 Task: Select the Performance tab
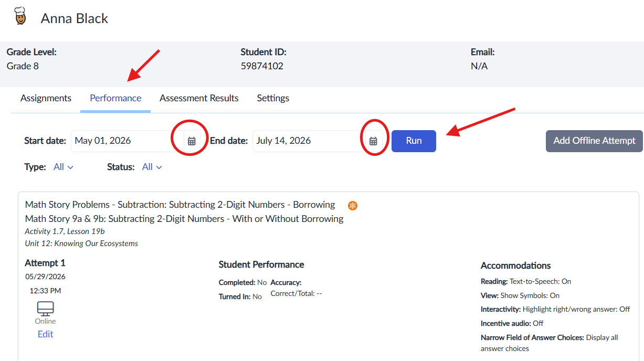tap(115, 98)
